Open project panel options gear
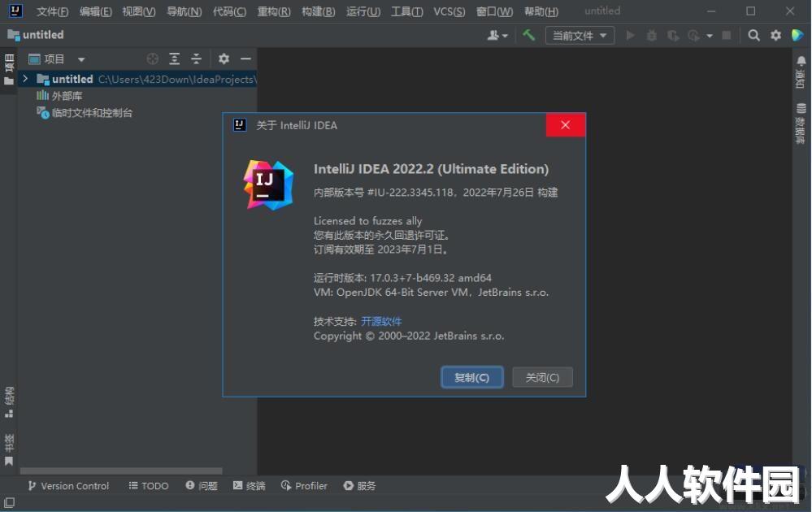This screenshot has height=512, width=812. pos(224,59)
